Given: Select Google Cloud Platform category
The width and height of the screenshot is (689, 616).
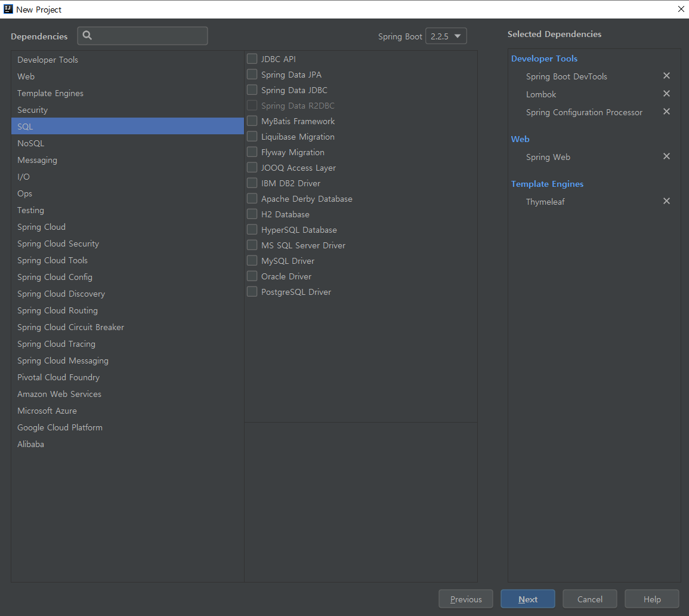Looking at the screenshot, I should click(x=128, y=427).
